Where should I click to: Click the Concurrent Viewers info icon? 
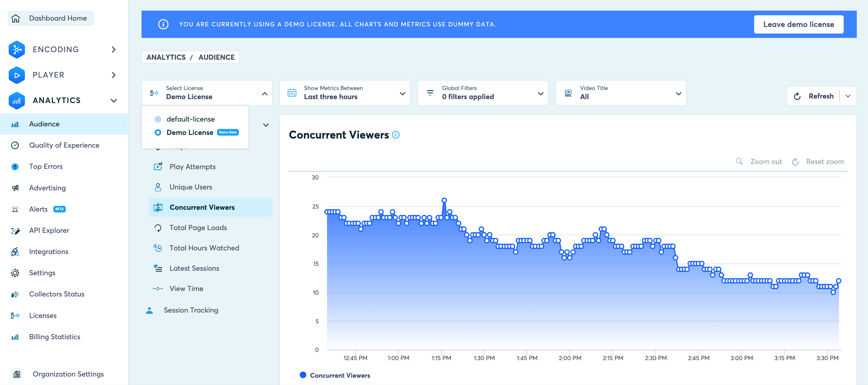[396, 135]
